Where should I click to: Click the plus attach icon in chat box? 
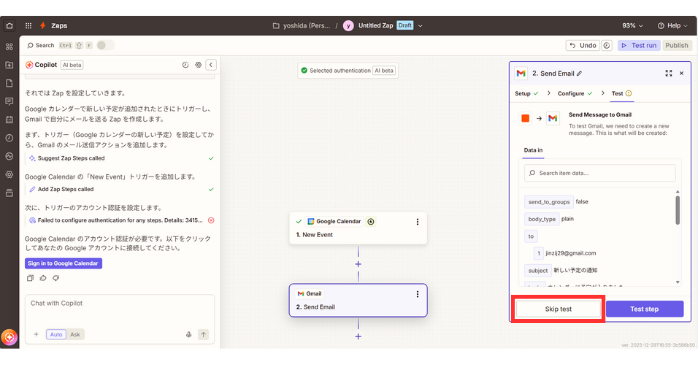[x=36, y=334]
